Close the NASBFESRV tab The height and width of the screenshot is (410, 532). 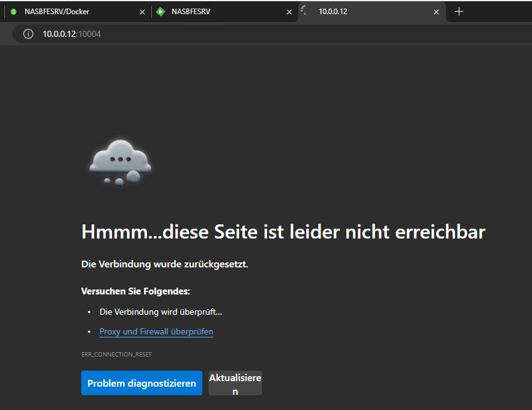tap(290, 12)
